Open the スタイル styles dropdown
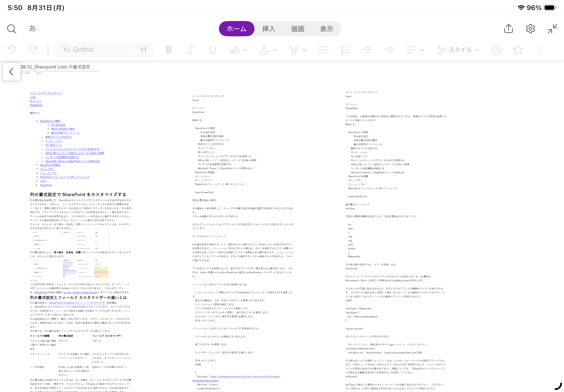564x392 pixels. coord(458,50)
